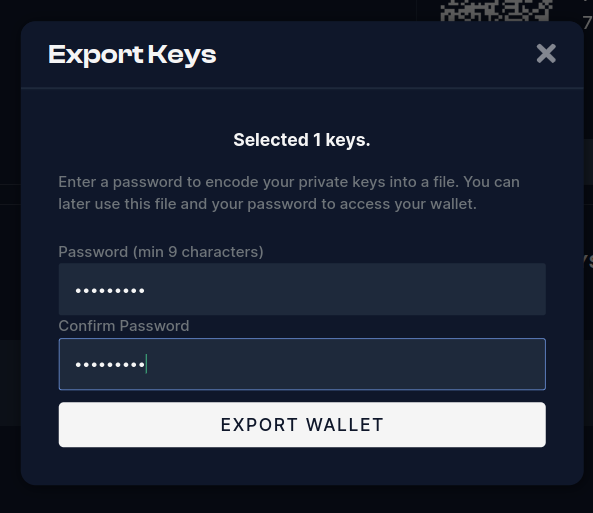The width and height of the screenshot is (593, 513).
Task: Click the Export Keys dialog title
Action: (x=132, y=54)
